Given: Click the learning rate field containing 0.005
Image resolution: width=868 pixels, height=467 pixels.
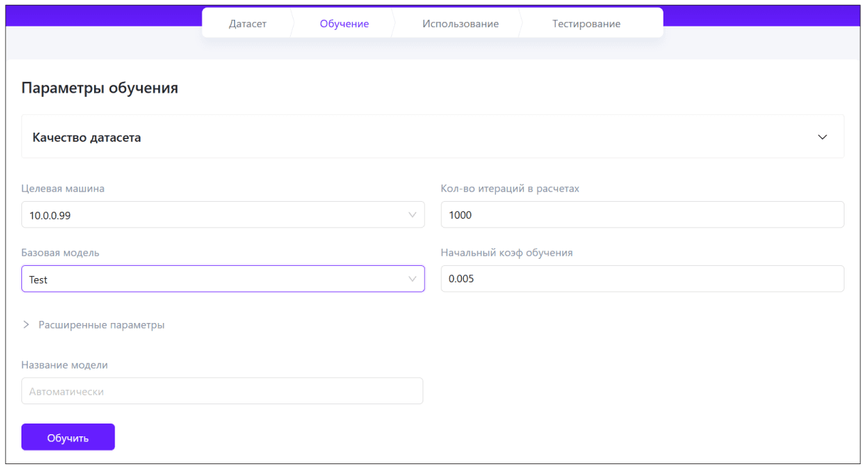Looking at the screenshot, I should 641,279.
